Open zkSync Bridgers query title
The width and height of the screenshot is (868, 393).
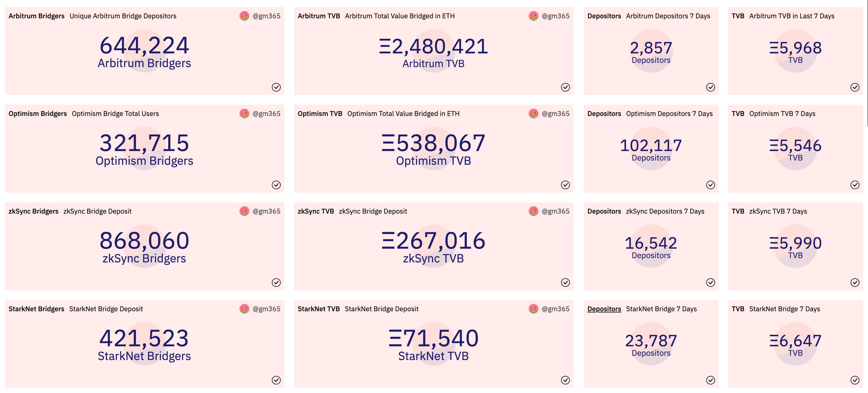click(x=33, y=211)
